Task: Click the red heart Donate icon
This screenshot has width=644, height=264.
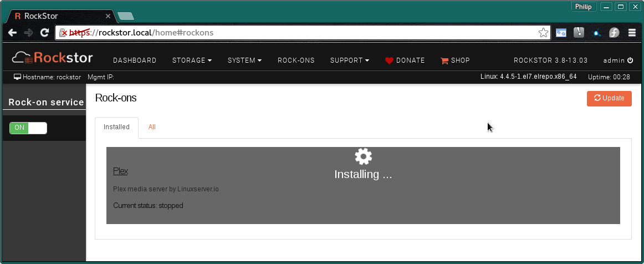Action: click(x=389, y=60)
